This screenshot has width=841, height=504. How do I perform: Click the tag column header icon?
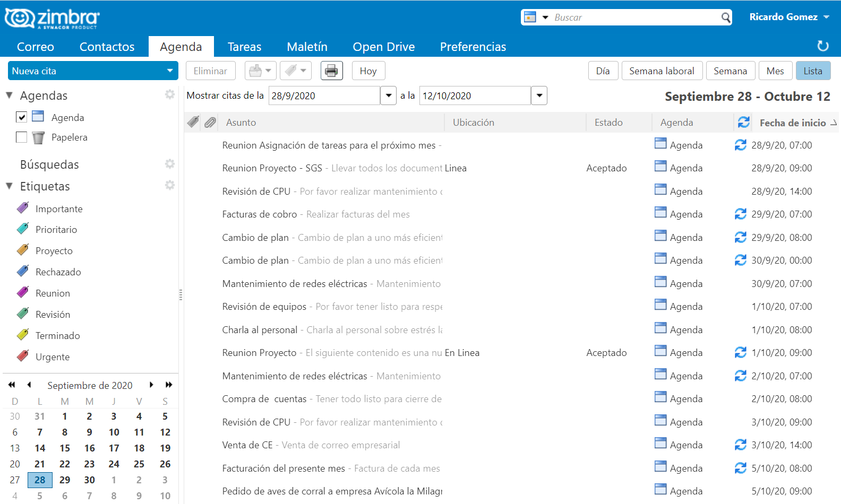pos(193,123)
